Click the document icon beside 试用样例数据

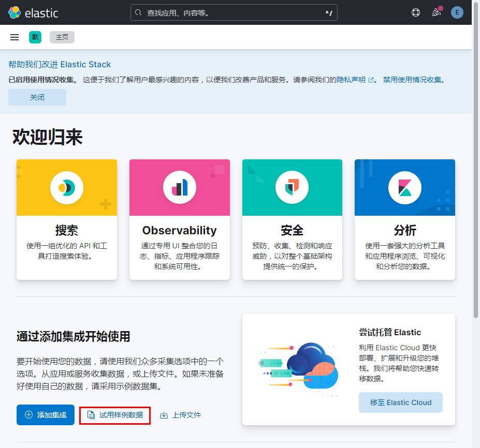pyautogui.click(x=91, y=415)
